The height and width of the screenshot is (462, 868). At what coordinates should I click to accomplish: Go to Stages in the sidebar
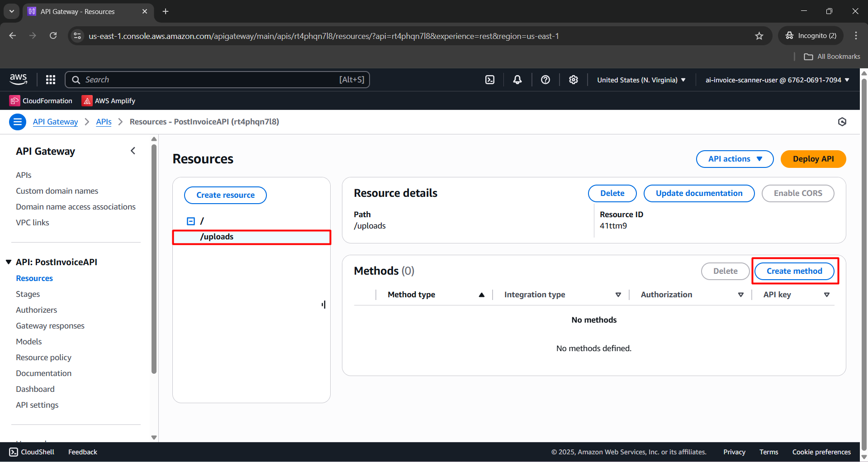[28, 294]
